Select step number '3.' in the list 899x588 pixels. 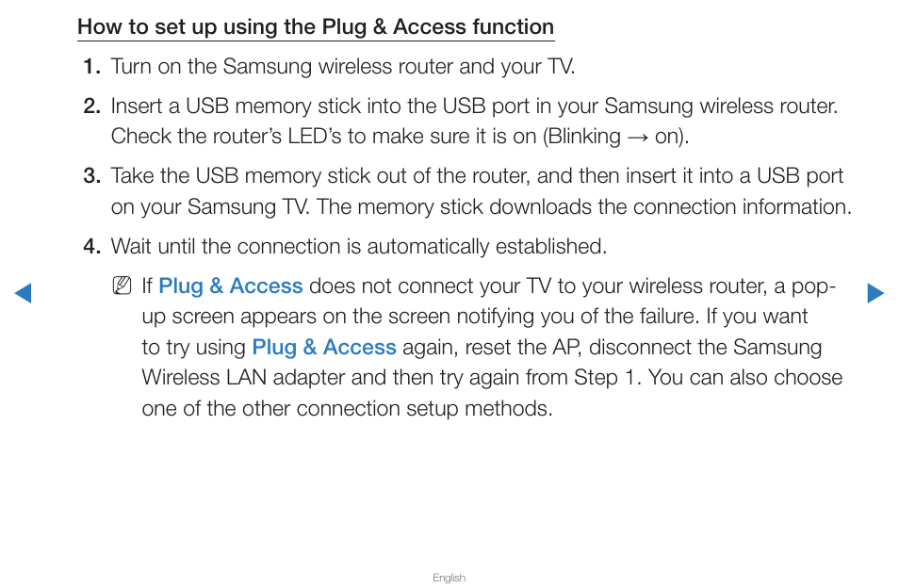coord(91,176)
